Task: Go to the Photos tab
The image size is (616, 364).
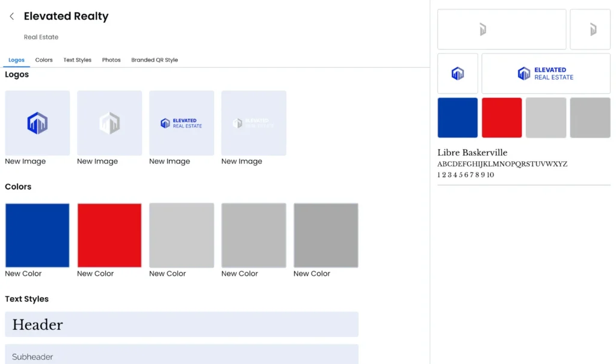Action: coord(111,60)
